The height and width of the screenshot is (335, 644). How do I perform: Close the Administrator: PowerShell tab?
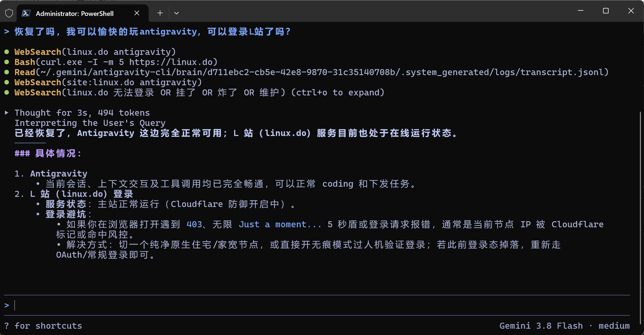137,13
